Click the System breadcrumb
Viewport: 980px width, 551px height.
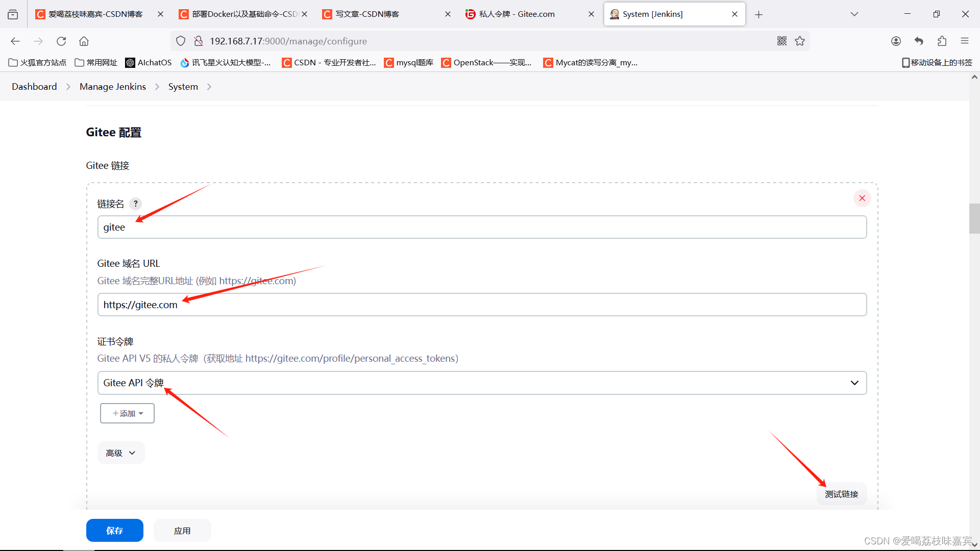pyautogui.click(x=183, y=87)
